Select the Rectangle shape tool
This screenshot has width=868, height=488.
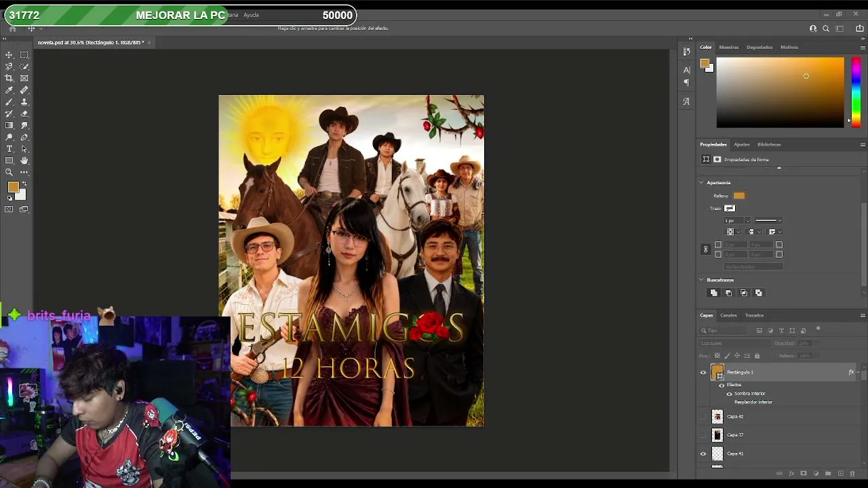pos(9,161)
